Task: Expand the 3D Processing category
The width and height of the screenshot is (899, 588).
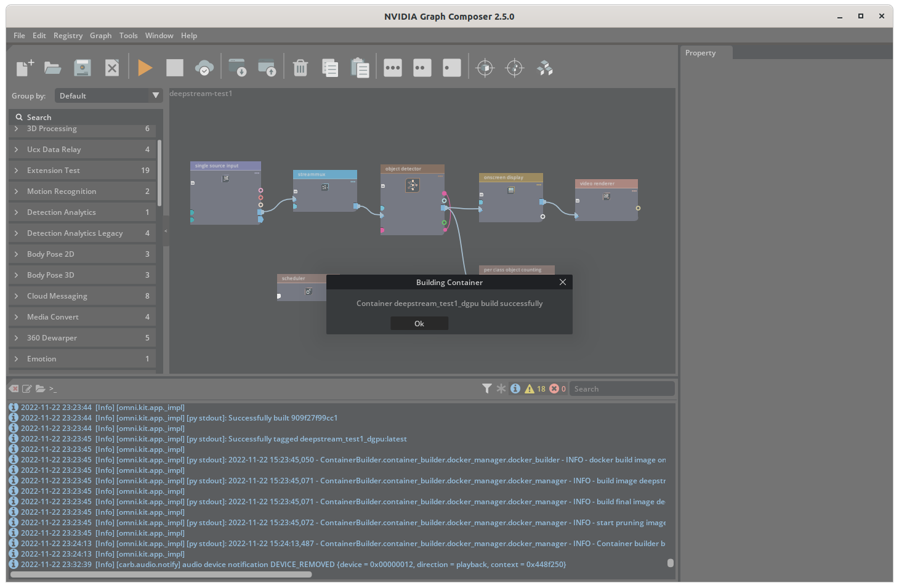Action: [82, 129]
